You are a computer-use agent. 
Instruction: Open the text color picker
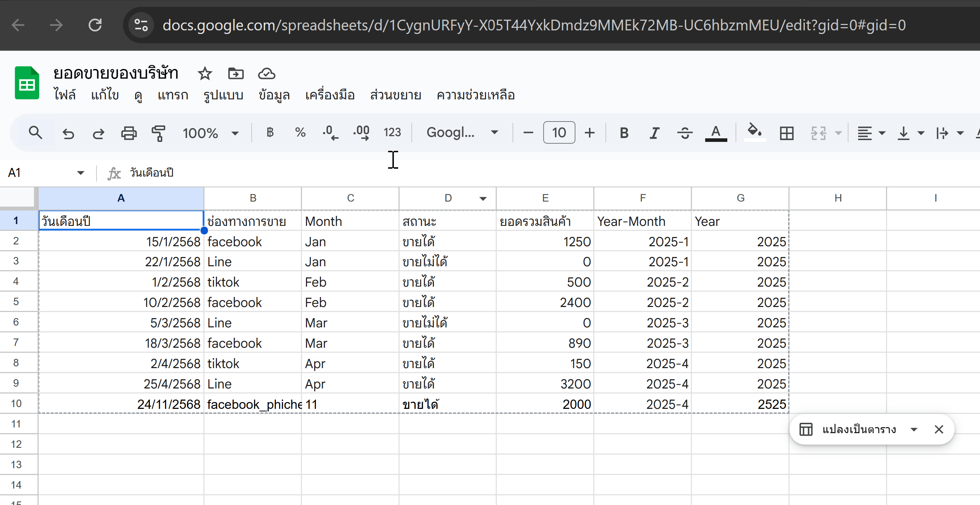tap(716, 133)
